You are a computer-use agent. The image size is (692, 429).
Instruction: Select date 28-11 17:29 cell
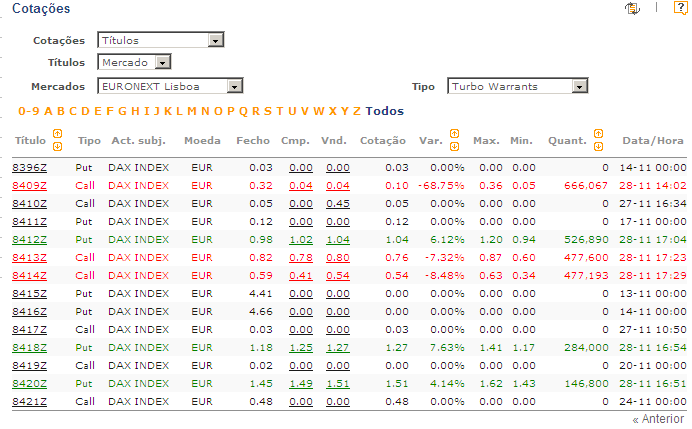tap(653, 276)
